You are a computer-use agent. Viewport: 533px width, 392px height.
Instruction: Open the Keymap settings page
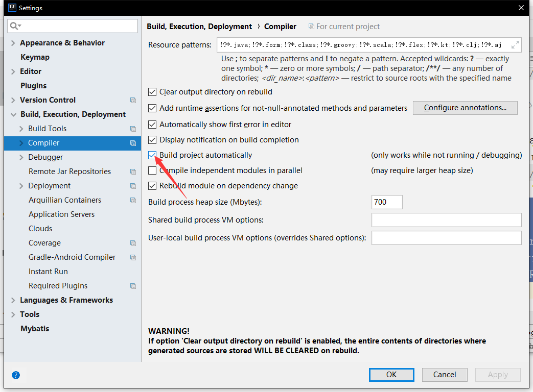click(35, 57)
